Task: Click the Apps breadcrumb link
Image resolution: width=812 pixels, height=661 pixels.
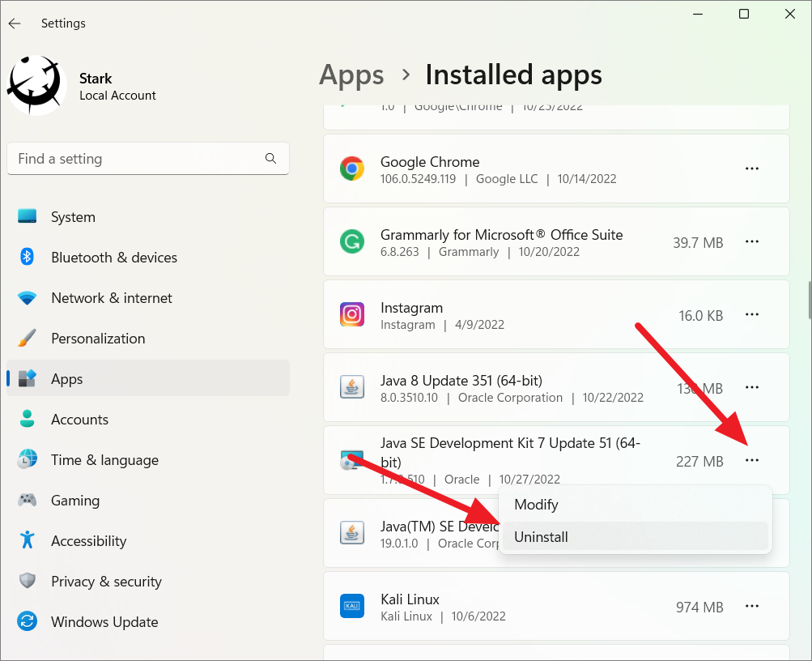Action: point(351,75)
